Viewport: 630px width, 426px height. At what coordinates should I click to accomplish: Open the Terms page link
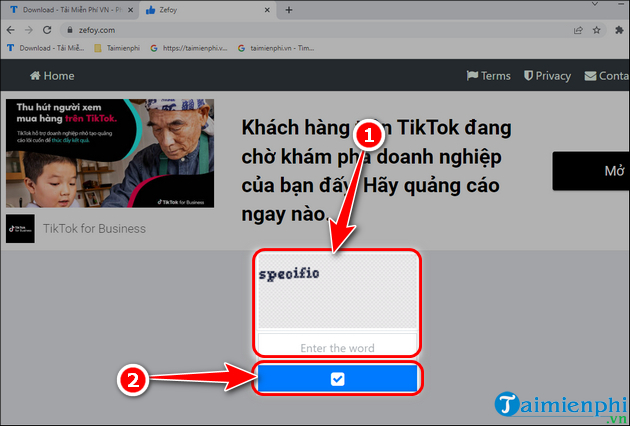tap(488, 76)
